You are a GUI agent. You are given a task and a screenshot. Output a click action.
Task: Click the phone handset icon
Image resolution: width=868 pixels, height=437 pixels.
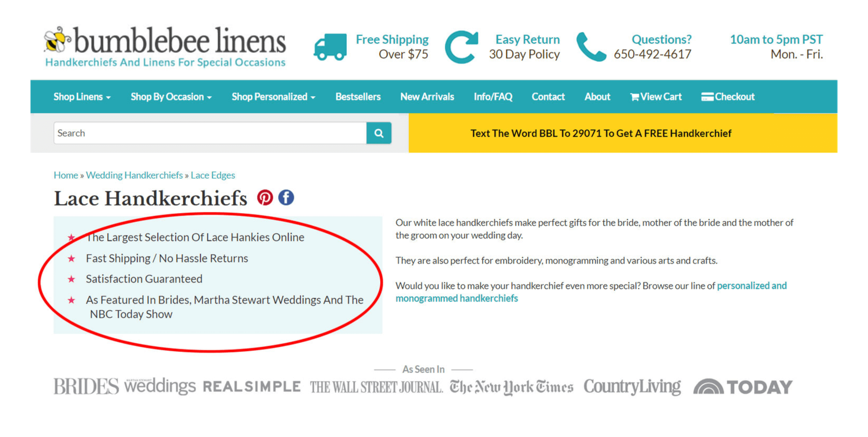pyautogui.click(x=591, y=47)
